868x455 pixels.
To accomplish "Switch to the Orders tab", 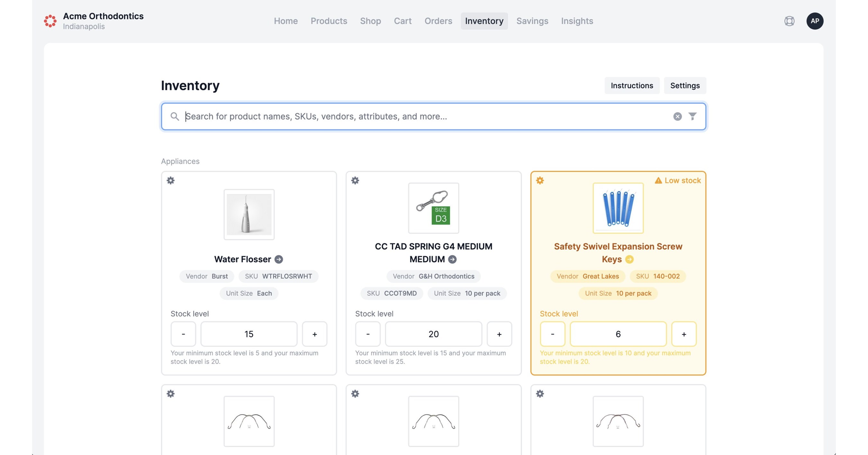I will (438, 21).
